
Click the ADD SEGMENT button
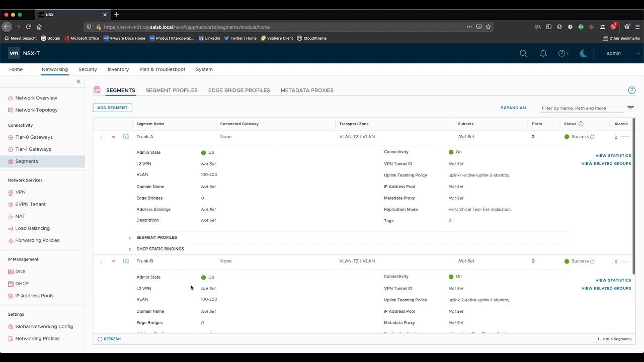click(x=112, y=108)
